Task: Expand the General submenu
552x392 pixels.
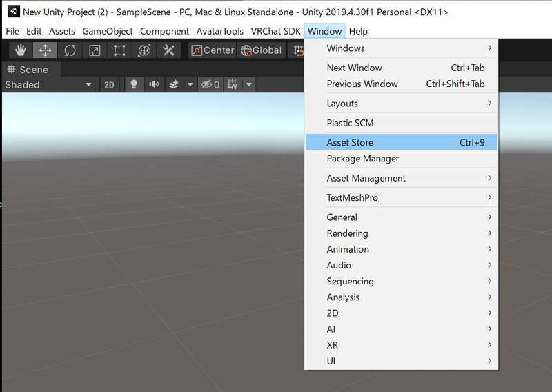Action: point(402,217)
